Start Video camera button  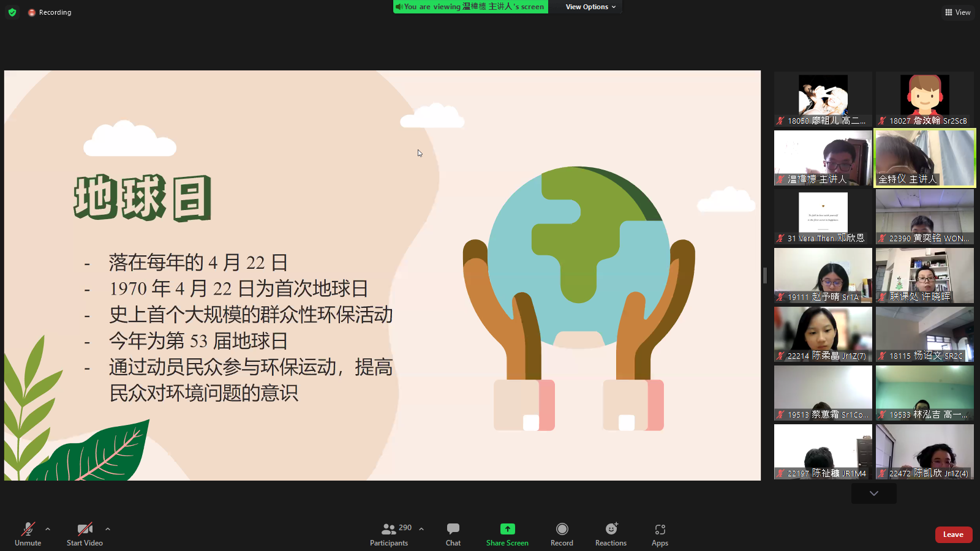[85, 534]
